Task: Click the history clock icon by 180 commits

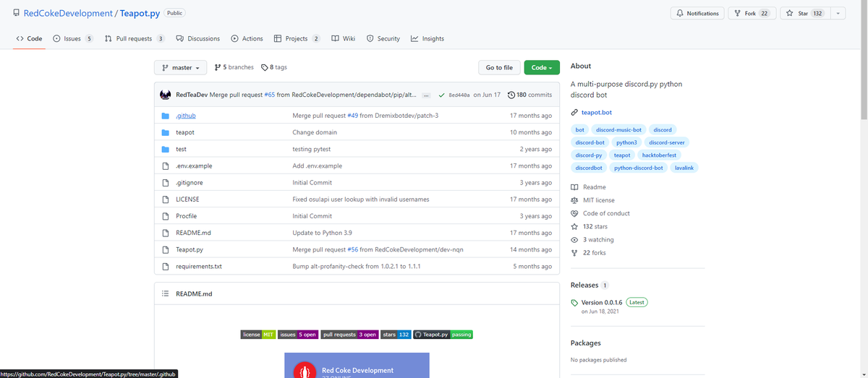Action: [x=511, y=95]
